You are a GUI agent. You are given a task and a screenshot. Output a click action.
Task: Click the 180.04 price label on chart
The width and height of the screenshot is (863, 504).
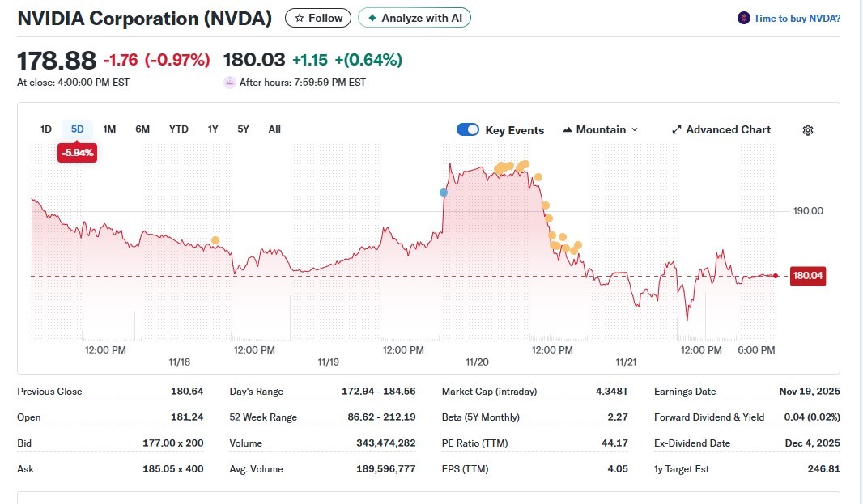[807, 276]
